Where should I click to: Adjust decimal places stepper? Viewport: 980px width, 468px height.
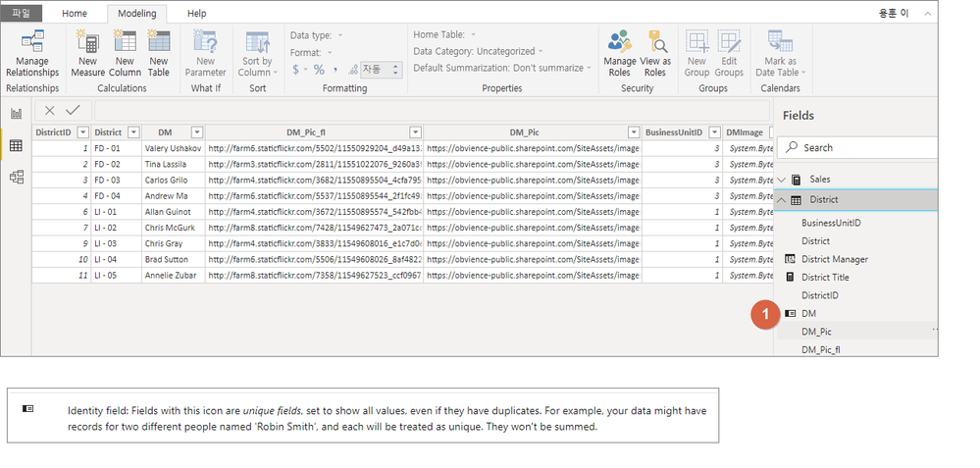395,70
